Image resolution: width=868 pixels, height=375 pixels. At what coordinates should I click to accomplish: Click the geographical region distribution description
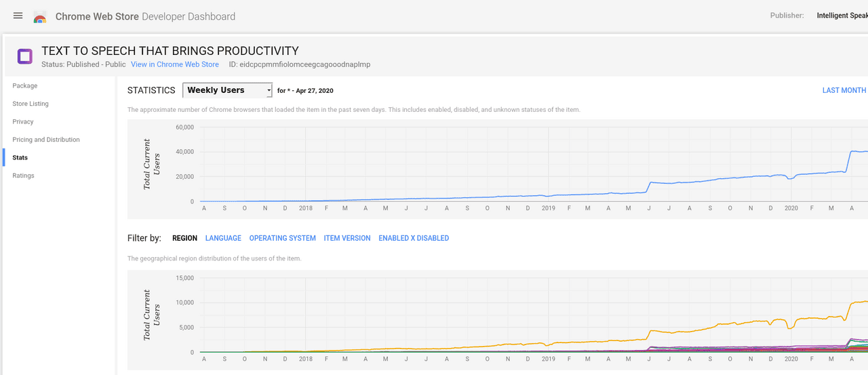(214, 258)
